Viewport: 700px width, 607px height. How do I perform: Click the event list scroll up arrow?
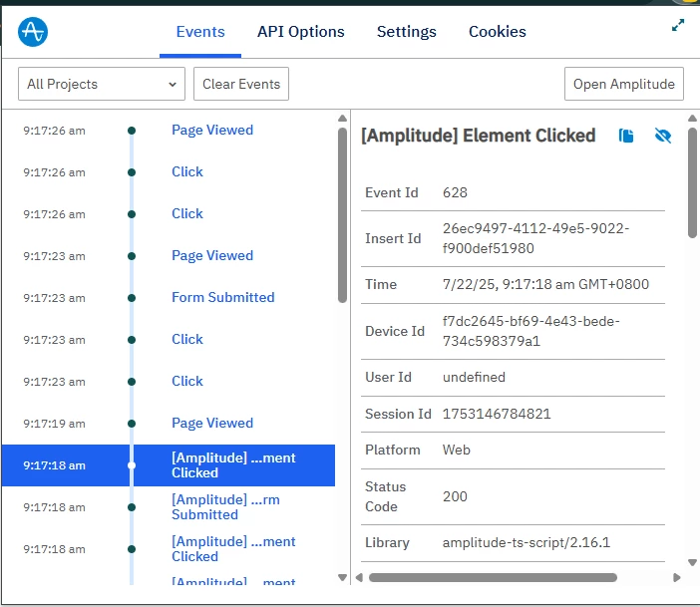[342, 119]
